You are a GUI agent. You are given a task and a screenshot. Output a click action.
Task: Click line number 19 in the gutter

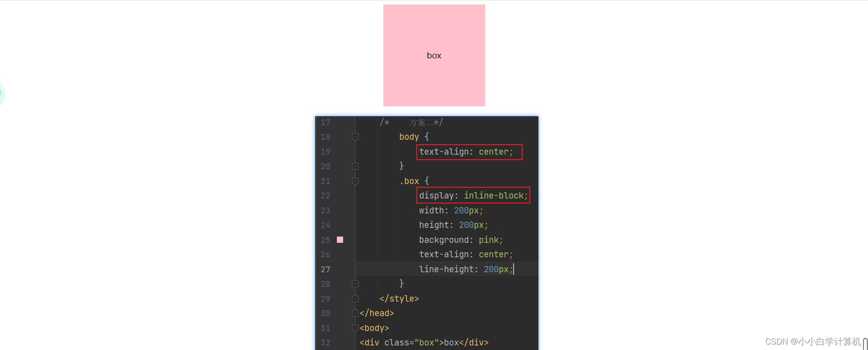point(325,152)
